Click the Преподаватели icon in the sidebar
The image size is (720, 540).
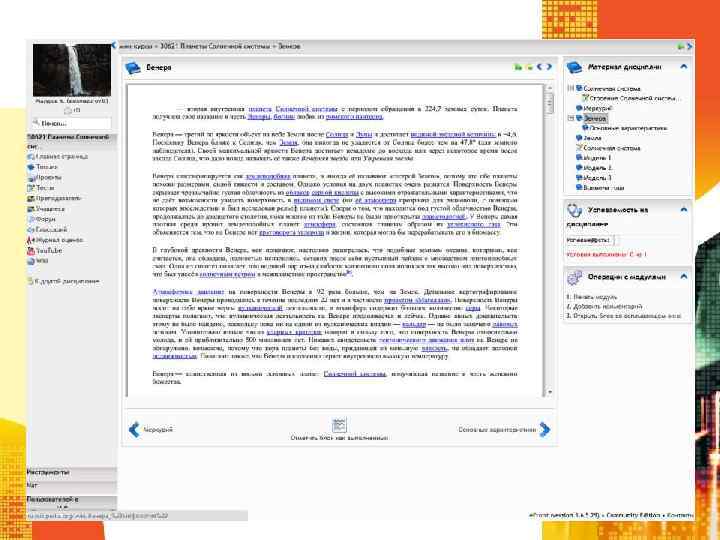31,198
